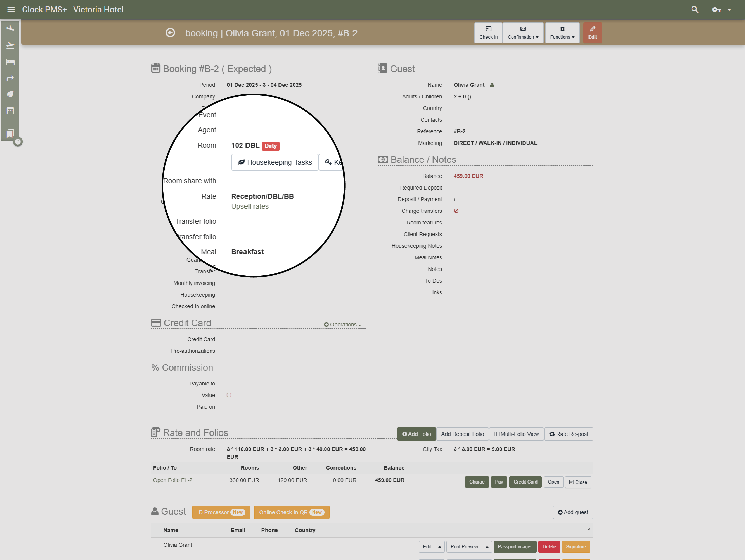
Task: Open bookings via the book sidebar icon
Action: (10, 134)
